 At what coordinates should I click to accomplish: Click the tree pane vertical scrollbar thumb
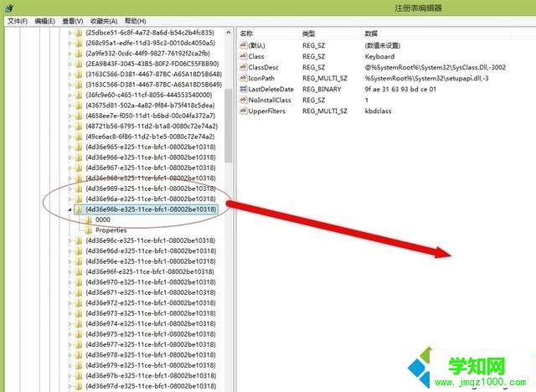click(x=229, y=126)
